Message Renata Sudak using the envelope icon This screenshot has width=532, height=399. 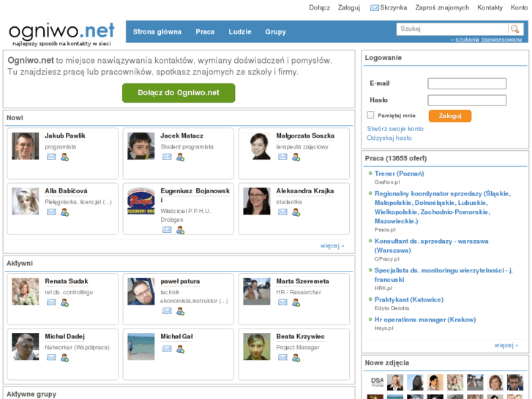click(x=51, y=302)
